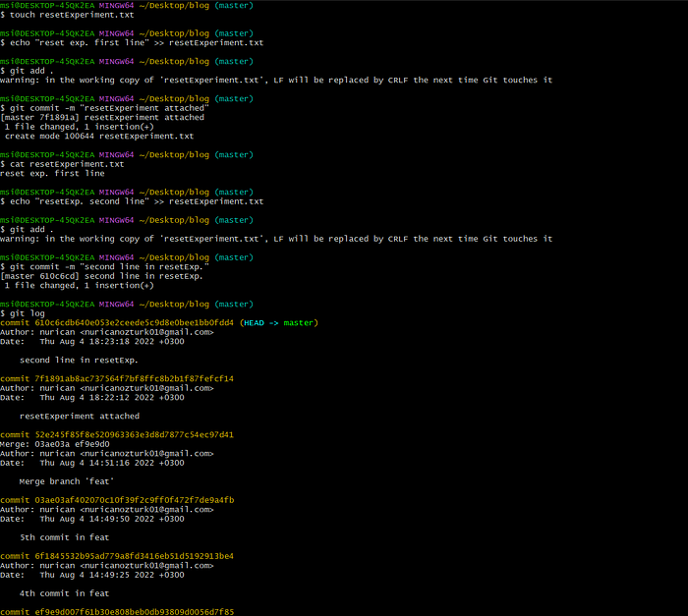
Task: Click commit hash beginning with 52e245f85f8e
Action: [135, 435]
